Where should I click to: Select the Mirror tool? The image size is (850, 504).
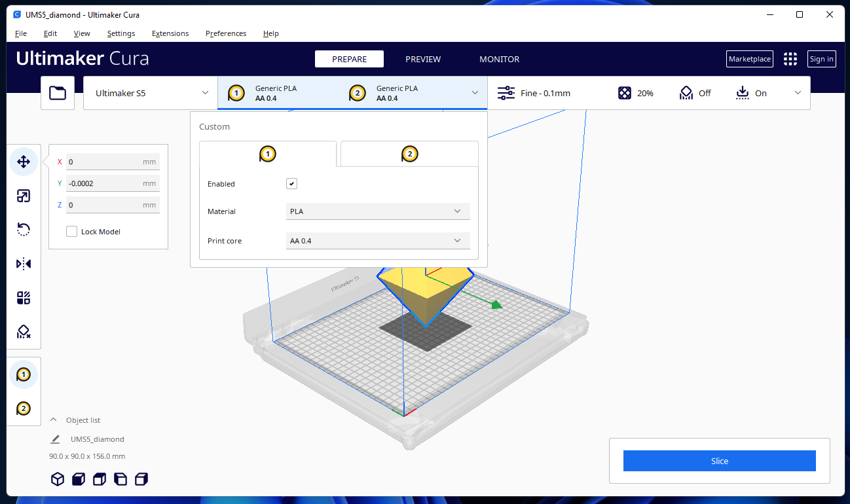[x=24, y=264]
